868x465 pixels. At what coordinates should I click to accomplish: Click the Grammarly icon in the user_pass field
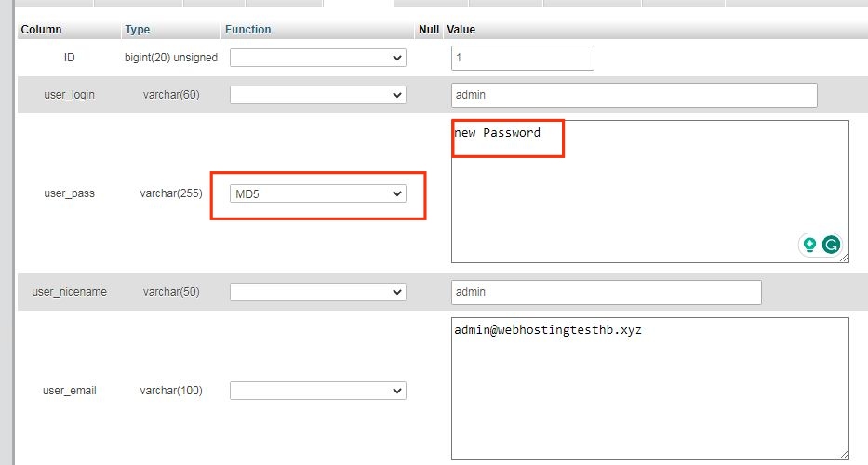coord(831,245)
